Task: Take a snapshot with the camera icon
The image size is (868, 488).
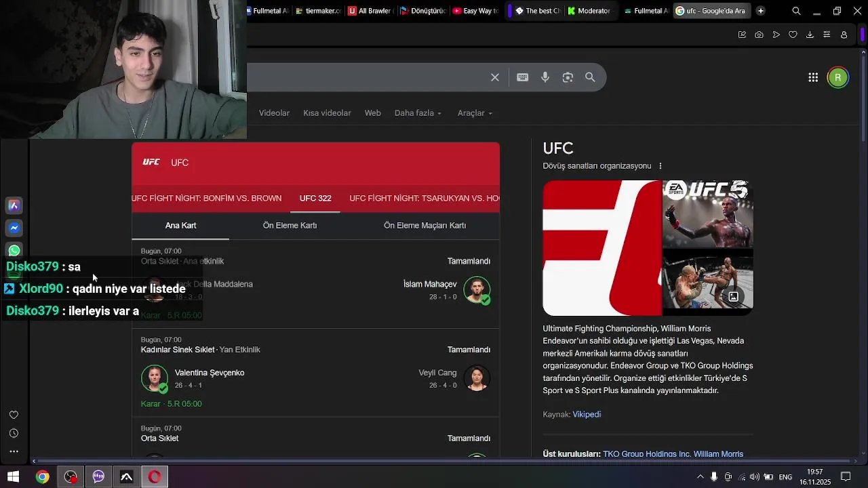Action: pyautogui.click(x=759, y=35)
